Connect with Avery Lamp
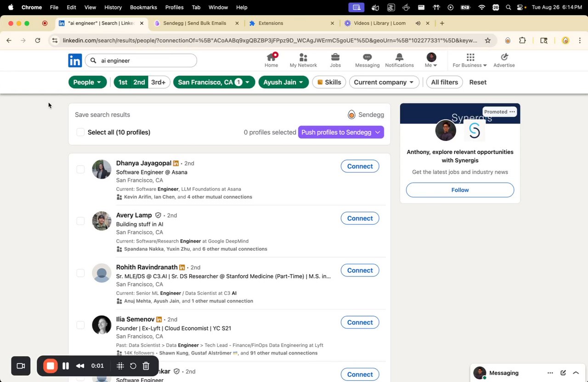 coord(360,218)
